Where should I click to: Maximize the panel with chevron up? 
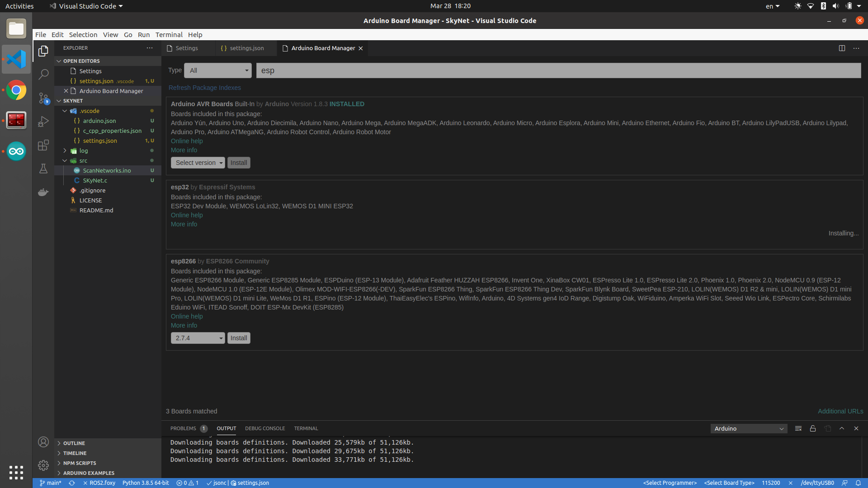click(x=842, y=428)
